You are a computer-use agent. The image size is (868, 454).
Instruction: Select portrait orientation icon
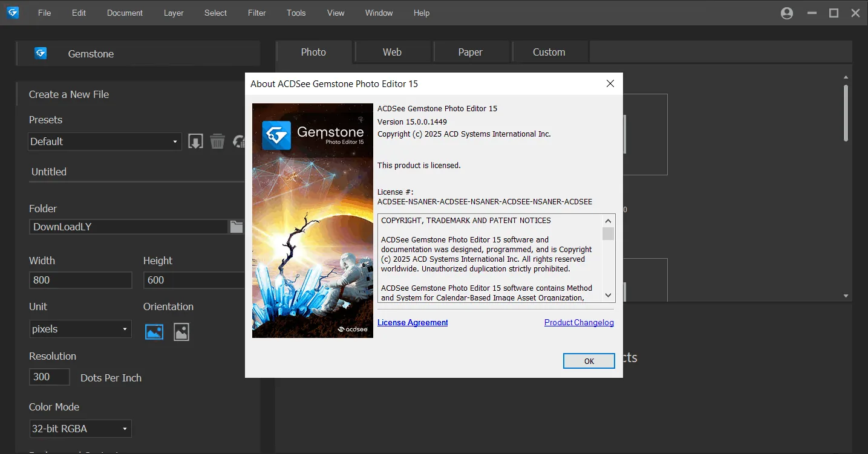tap(181, 331)
